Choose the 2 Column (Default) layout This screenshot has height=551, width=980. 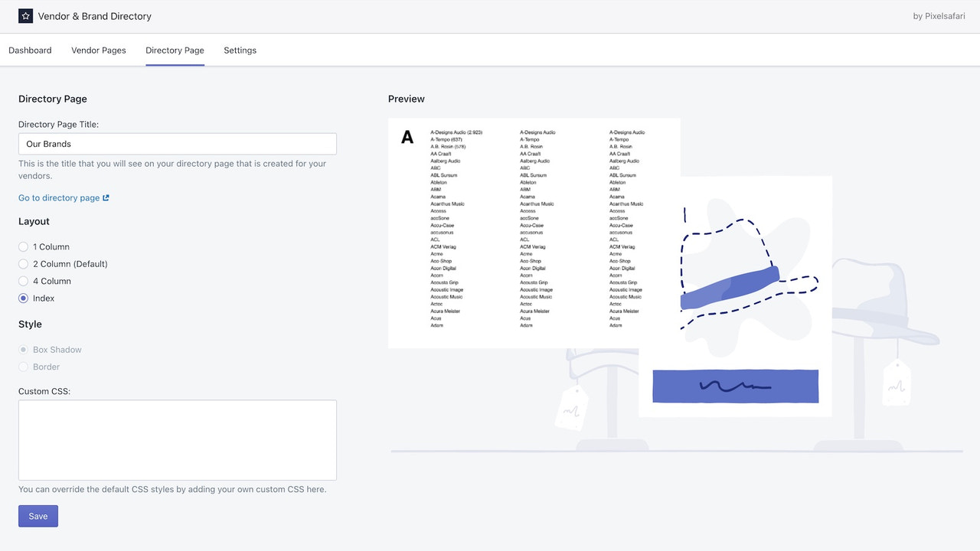(23, 263)
